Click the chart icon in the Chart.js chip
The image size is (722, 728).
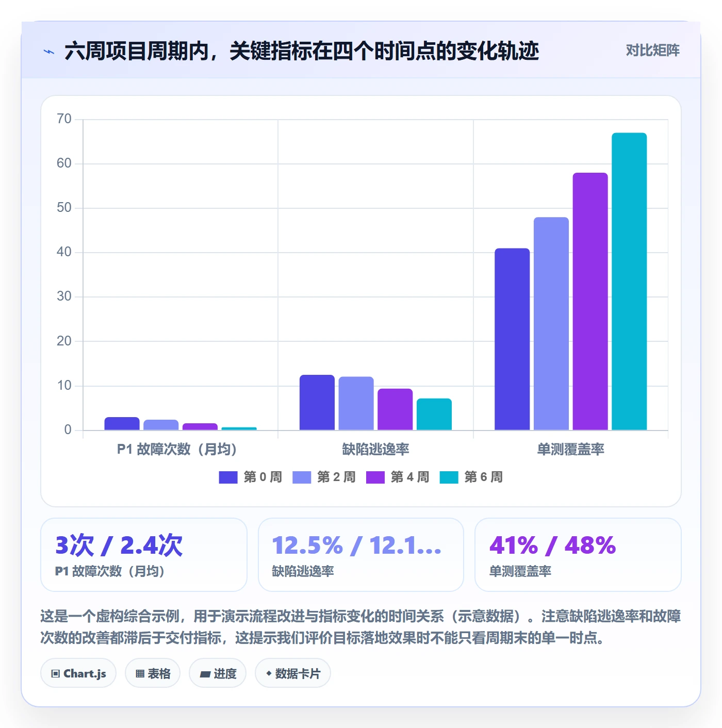pyautogui.click(x=56, y=674)
